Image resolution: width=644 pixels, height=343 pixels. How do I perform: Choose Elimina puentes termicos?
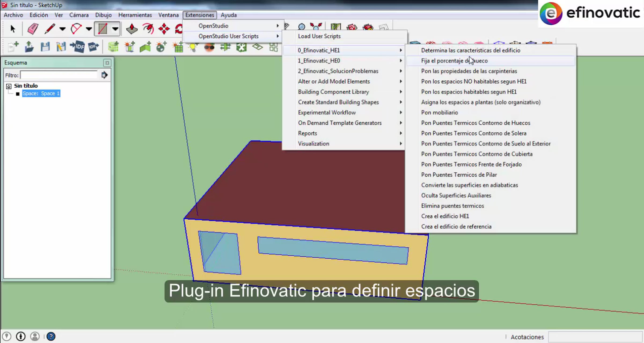click(491, 206)
